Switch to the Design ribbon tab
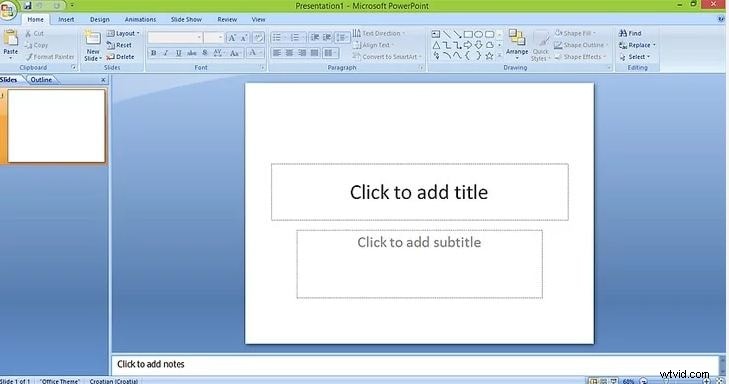Screen dimensions: 729x384 point(99,20)
